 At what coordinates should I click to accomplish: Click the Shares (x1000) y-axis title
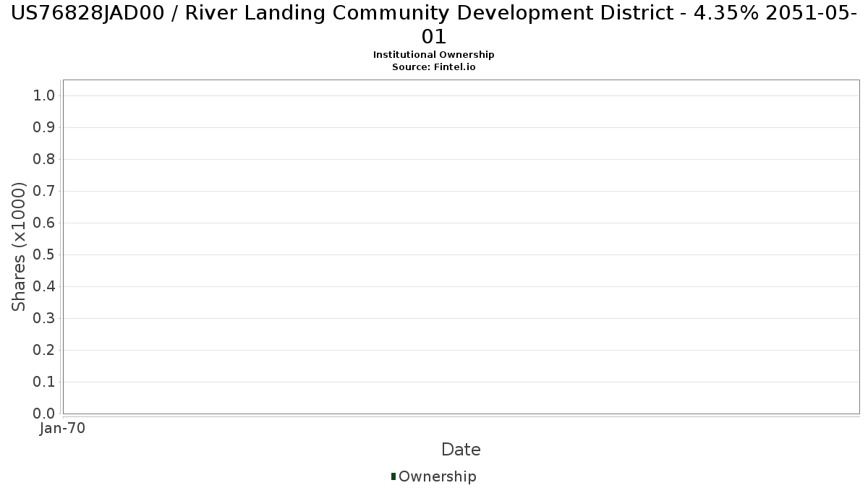coord(19,247)
